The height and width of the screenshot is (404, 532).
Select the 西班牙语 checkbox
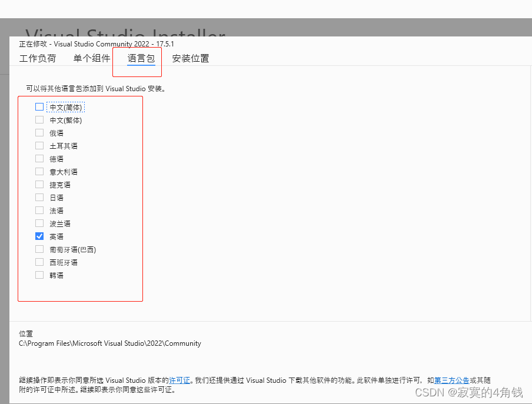click(39, 262)
